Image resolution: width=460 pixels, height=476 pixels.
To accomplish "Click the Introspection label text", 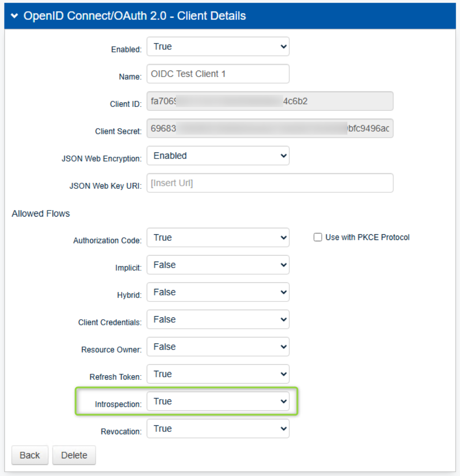I will [118, 404].
